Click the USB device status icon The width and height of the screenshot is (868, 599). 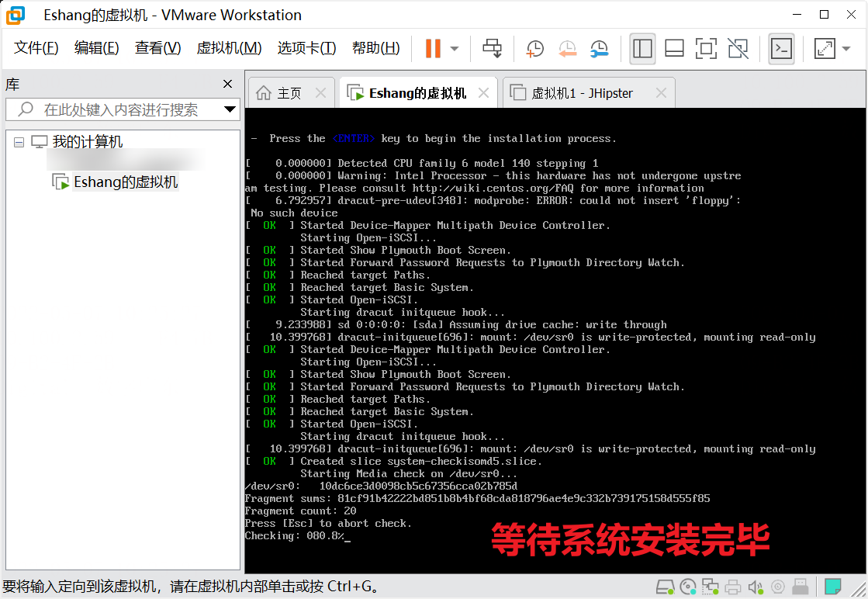tap(801, 587)
